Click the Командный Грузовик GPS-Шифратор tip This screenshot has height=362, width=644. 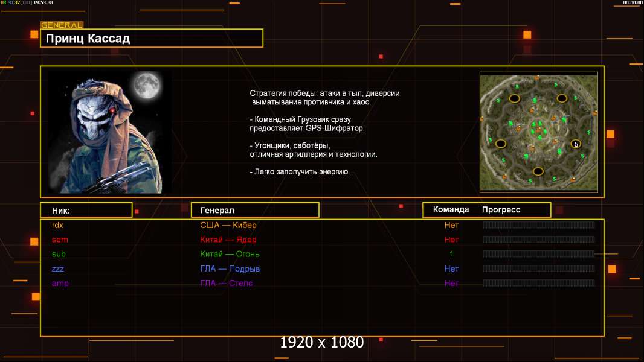(x=307, y=124)
